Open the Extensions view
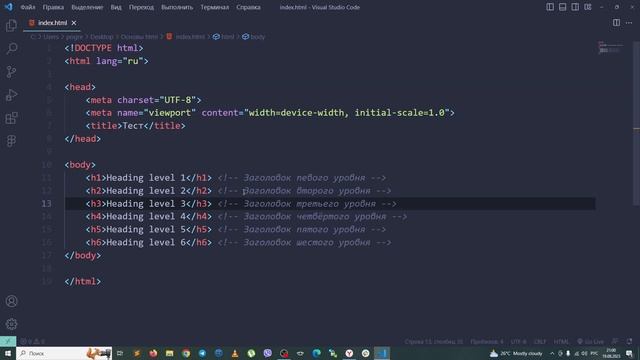This screenshot has height=360, width=640. tap(11, 118)
